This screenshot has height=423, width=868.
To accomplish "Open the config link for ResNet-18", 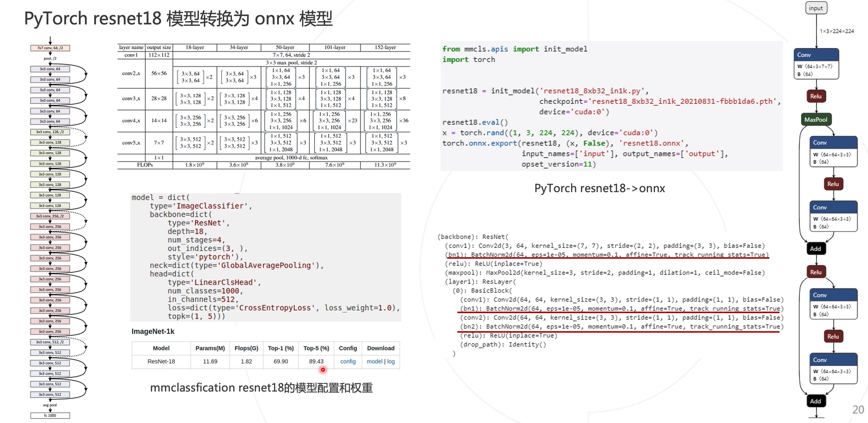I will [x=348, y=362].
